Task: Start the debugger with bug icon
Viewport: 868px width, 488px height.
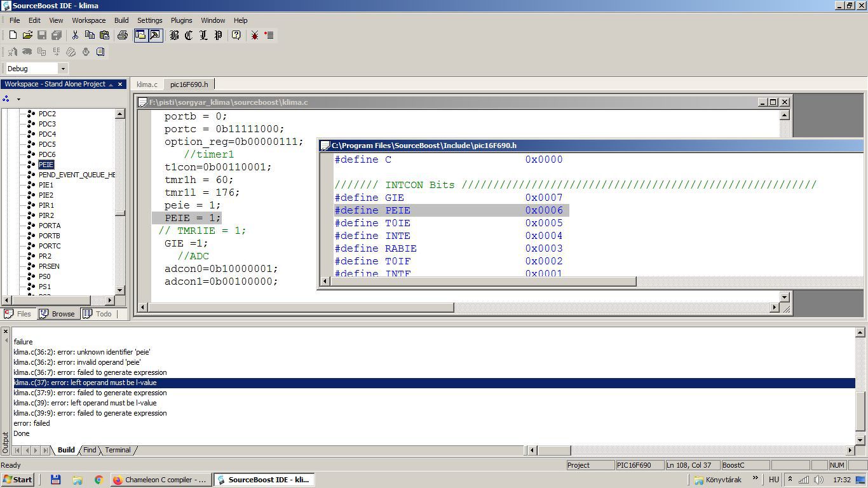Action: click(x=255, y=36)
